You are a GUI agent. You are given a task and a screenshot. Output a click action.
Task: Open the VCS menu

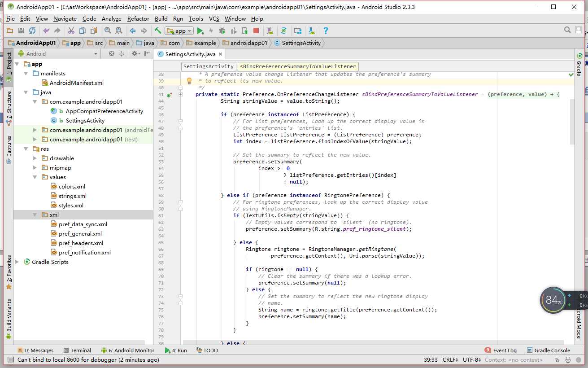214,18
